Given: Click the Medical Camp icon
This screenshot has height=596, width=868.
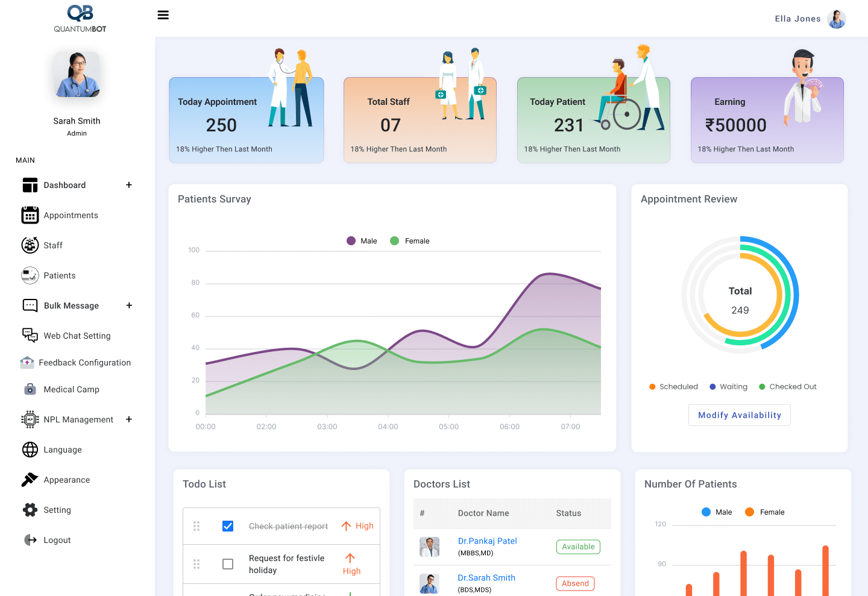Looking at the screenshot, I should coord(30,389).
